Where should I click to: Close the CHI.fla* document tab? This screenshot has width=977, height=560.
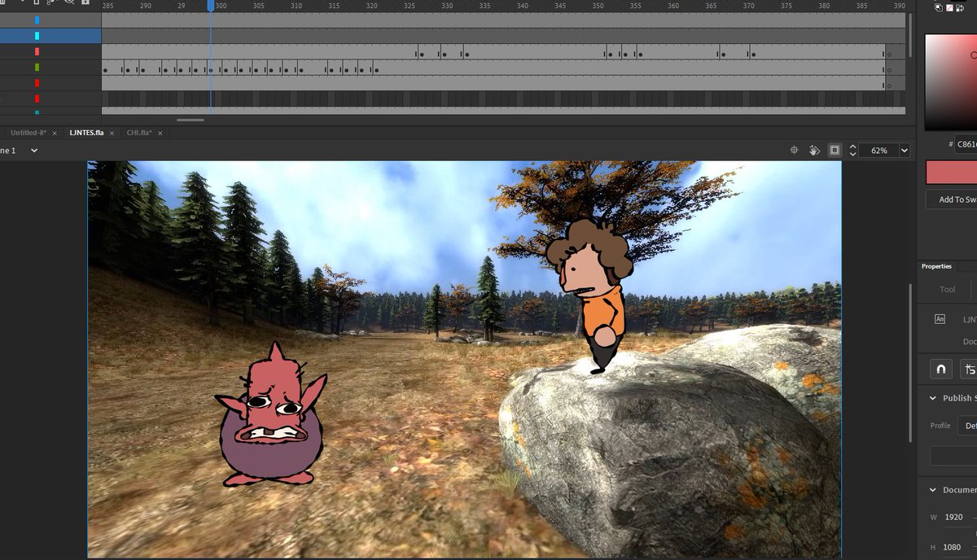click(x=159, y=133)
